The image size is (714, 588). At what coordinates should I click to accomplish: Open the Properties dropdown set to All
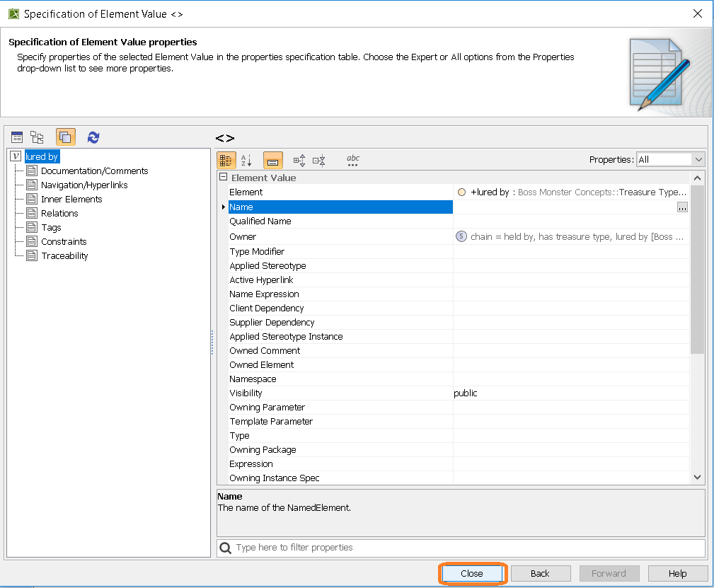click(669, 160)
